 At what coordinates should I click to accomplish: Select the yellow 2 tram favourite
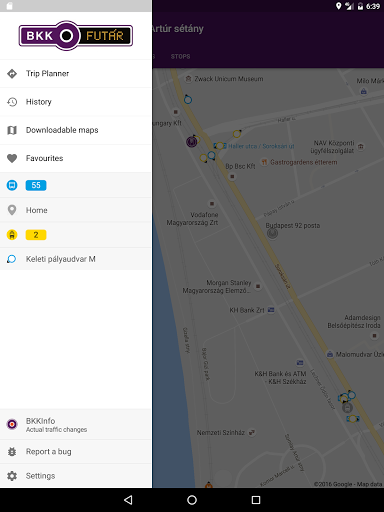pyautogui.click(x=76, y=235)
